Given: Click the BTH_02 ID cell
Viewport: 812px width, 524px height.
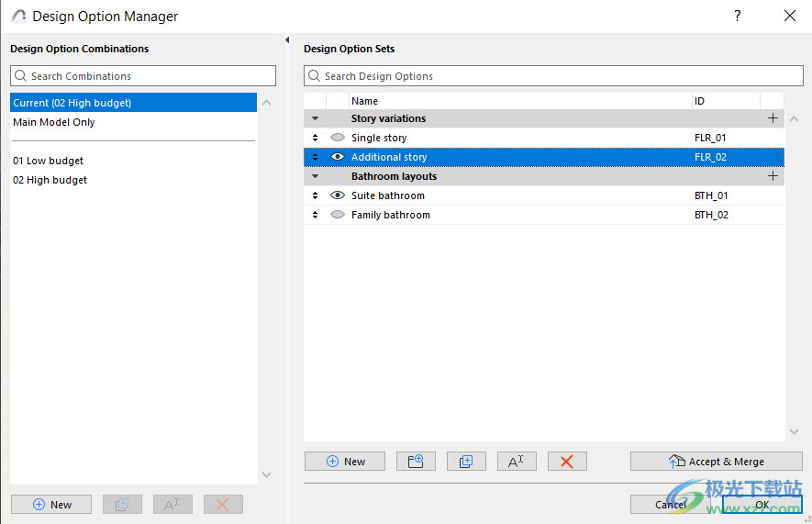Looking at the screenshot, I should pyautogui.click(x=712, y=215).
